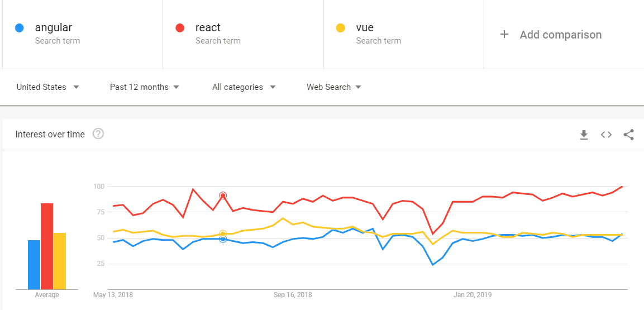Click the yellow dot beside vue
The width and height of the screenshot is (644, 310).
(340, 28)
